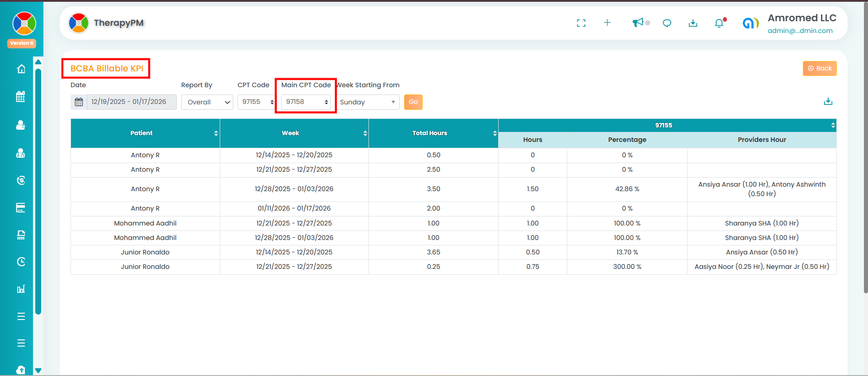Open the Report By Overall dropdown
The height and width of the screenshot is (376, 868).
(x=207, y=102)
